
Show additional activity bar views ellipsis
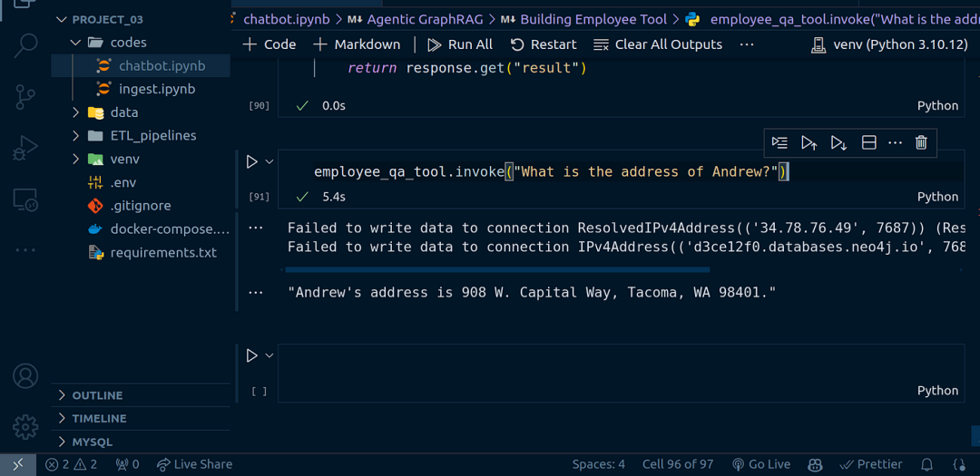[25, 250]
